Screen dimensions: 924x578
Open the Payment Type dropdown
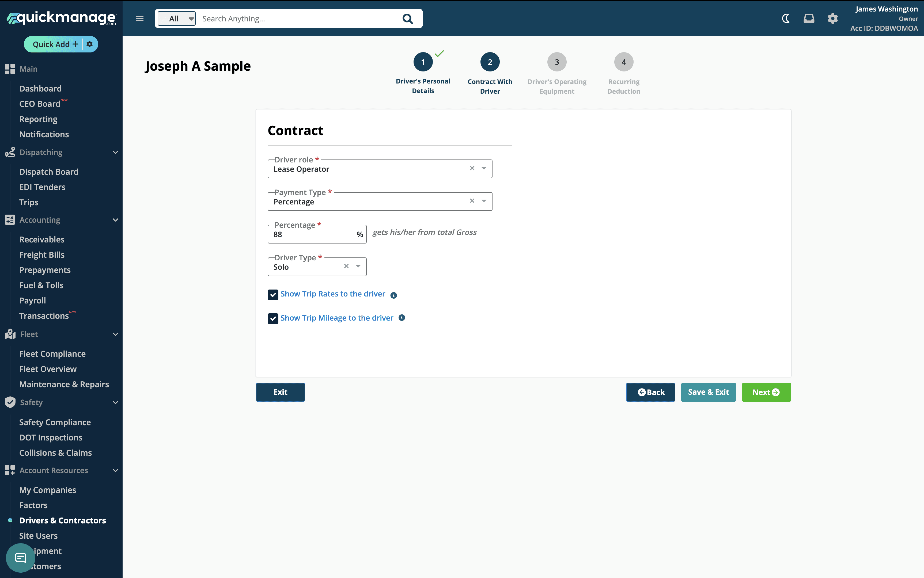click(x=484, y=201)
